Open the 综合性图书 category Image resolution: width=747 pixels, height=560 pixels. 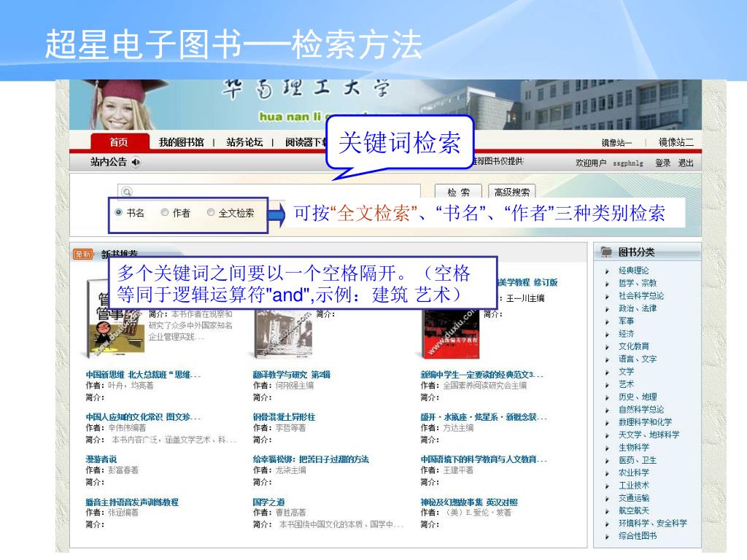pyautogui.click(x=638, y=536)
